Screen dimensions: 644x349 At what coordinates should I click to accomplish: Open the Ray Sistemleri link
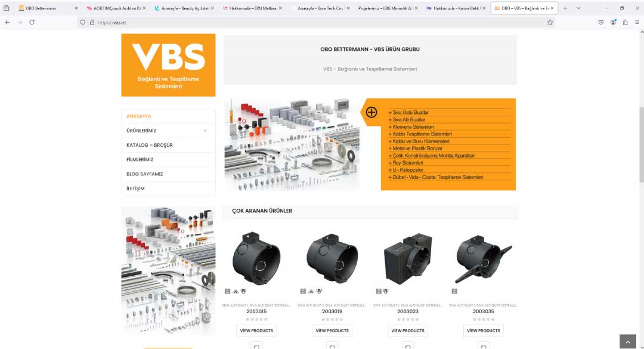(x=406, y=163)
